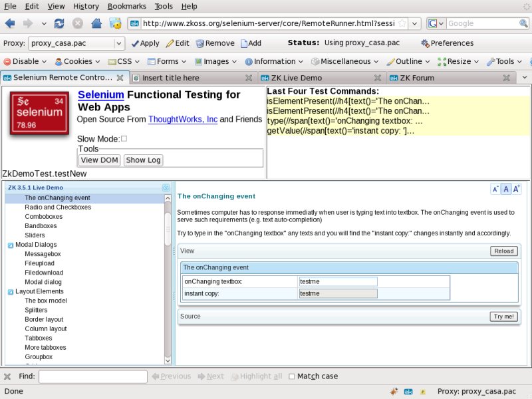Screen dimensions: 532x399
Task: Click the small yellow status bar icon
Action: click(423, 392)
